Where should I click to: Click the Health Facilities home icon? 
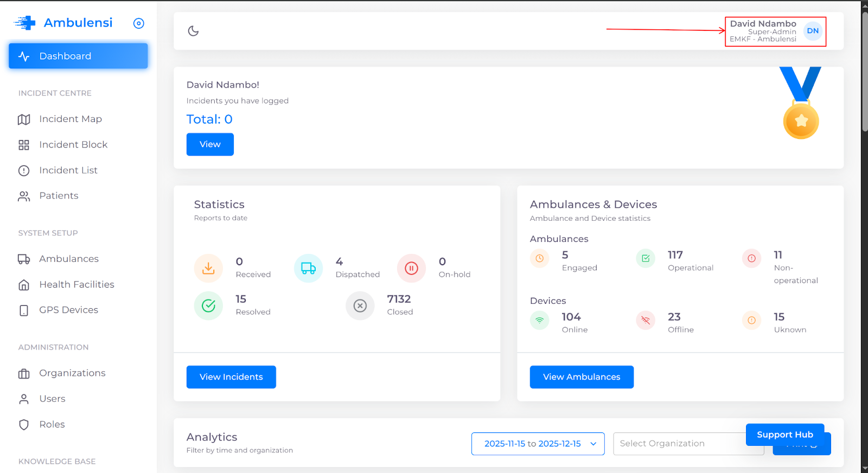point(24,285)
